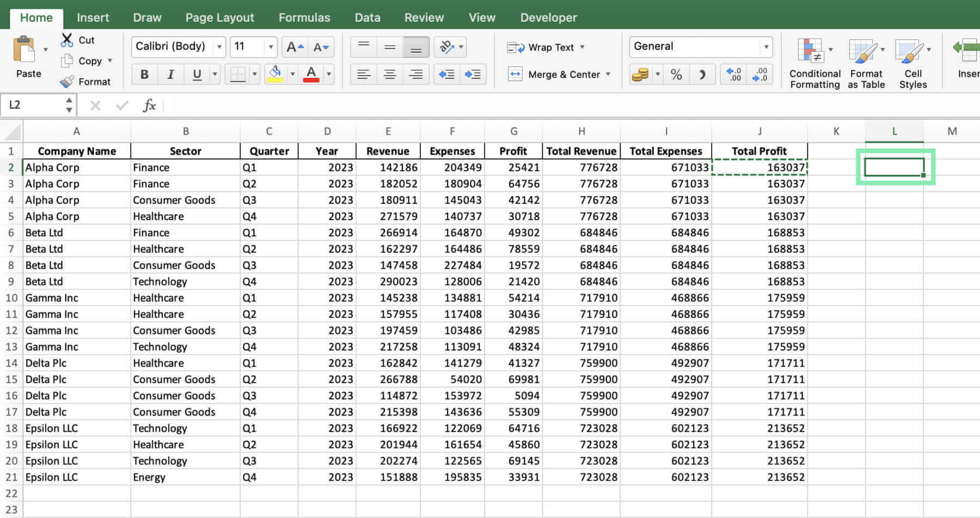980x518 pixels.
Task: Click the Copy icon
Action: coord(66,60)
